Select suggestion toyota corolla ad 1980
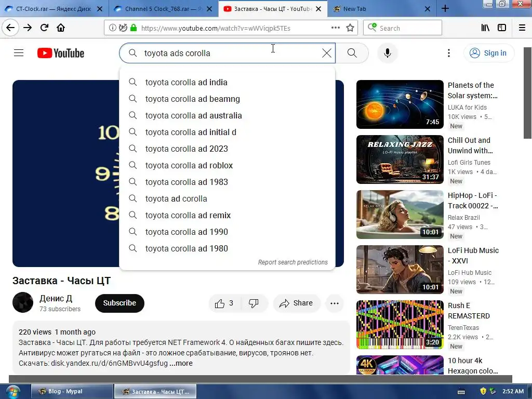The height and width of the screenshot is (399, 532). [228, 249]
